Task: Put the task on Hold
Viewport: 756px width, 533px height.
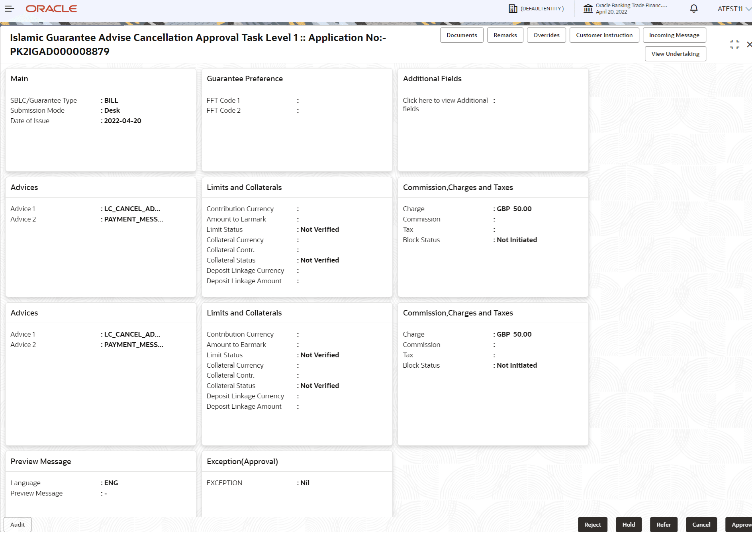Action: (x=629, y=524)
